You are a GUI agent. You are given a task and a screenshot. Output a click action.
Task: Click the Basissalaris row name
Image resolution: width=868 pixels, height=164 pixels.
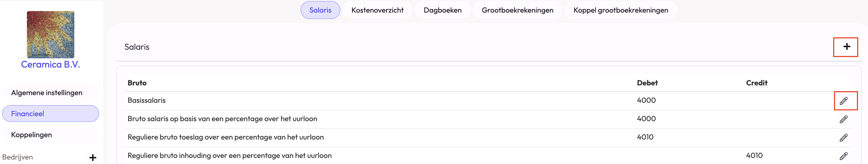pos(147,100)
